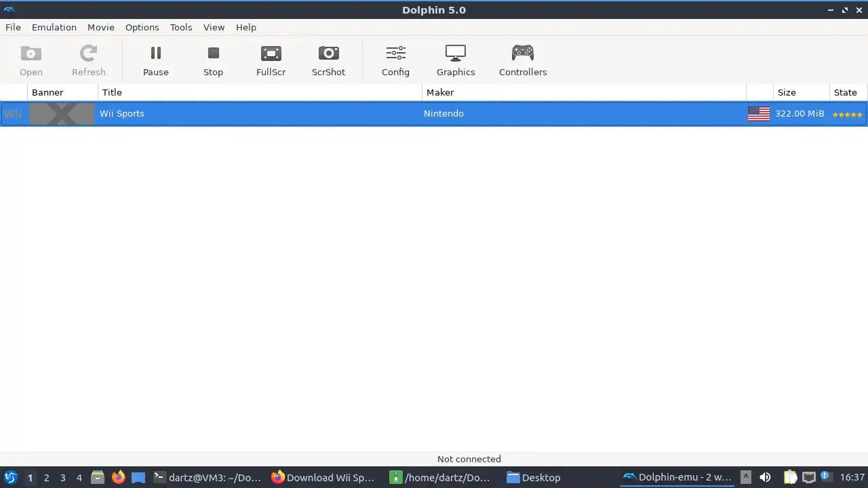Sort the game list by the Title column

coord(260,92)
